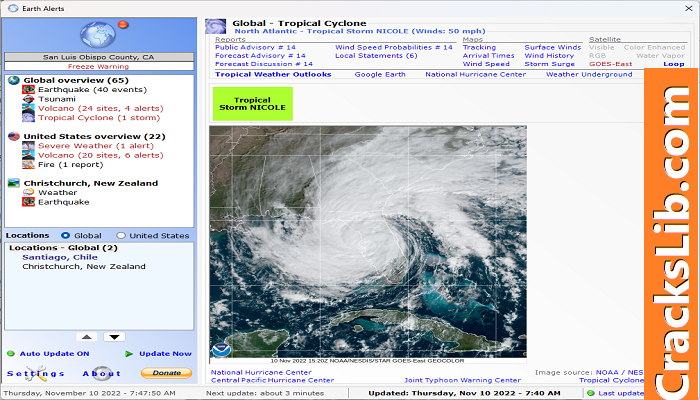
Task: Click the NOAA logo on satellite image
Action: pyautogui.click(x=221, y=350)
